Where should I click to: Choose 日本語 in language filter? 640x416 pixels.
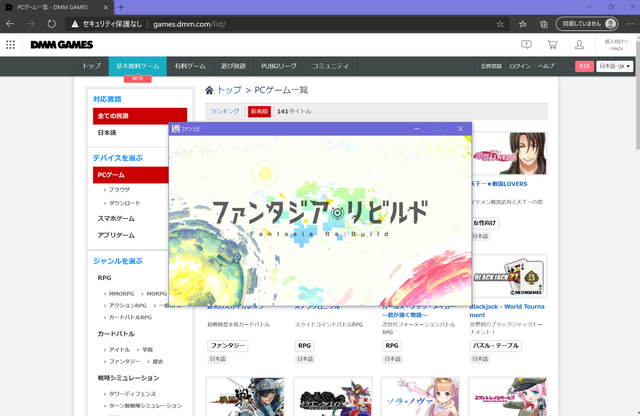[107, 133]
